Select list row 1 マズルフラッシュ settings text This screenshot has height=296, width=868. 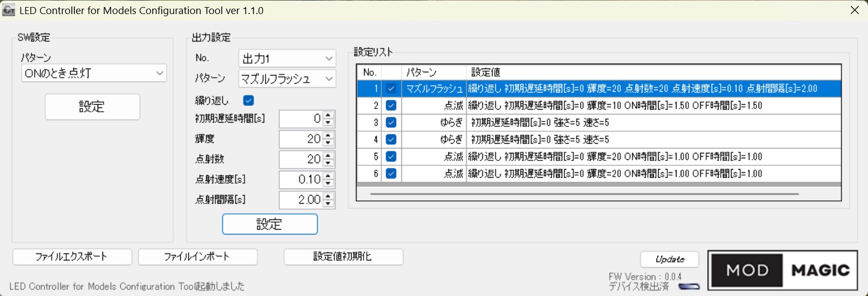pyautogui.click(x=643, y=89)
